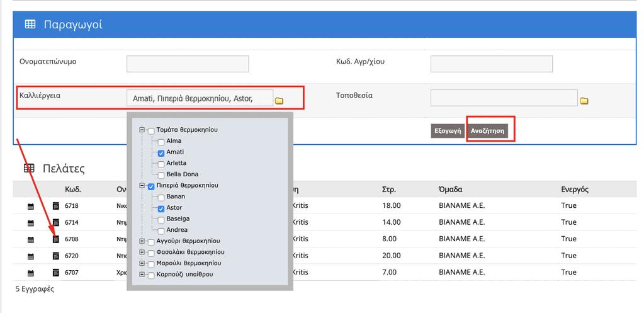Viewport: 644px width, 313px height.
Task: Check the Καρπούζι υπαίθρου checkbox
Action: 151,276
